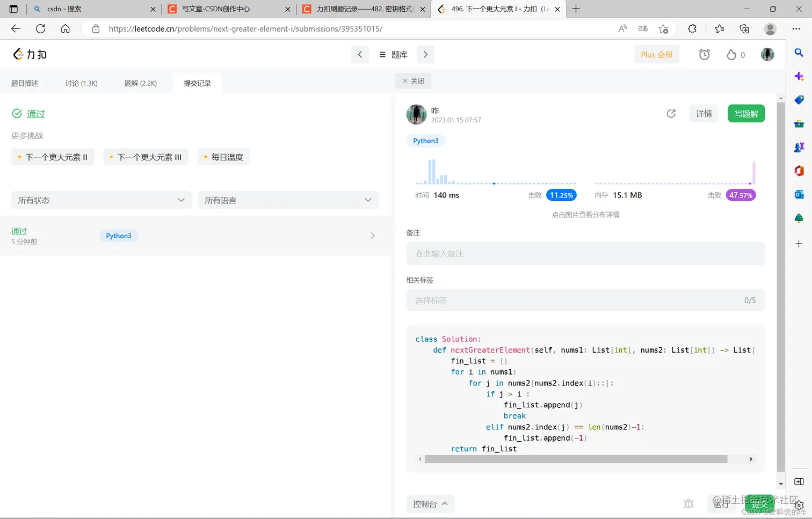
Task: Open the collections icon
Action: pos(744,29)
